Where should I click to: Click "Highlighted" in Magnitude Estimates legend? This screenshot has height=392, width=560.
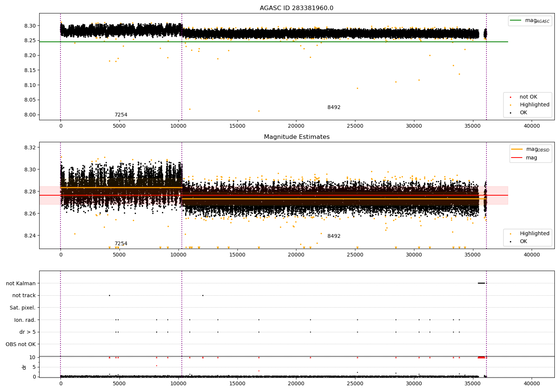[535, 234]
